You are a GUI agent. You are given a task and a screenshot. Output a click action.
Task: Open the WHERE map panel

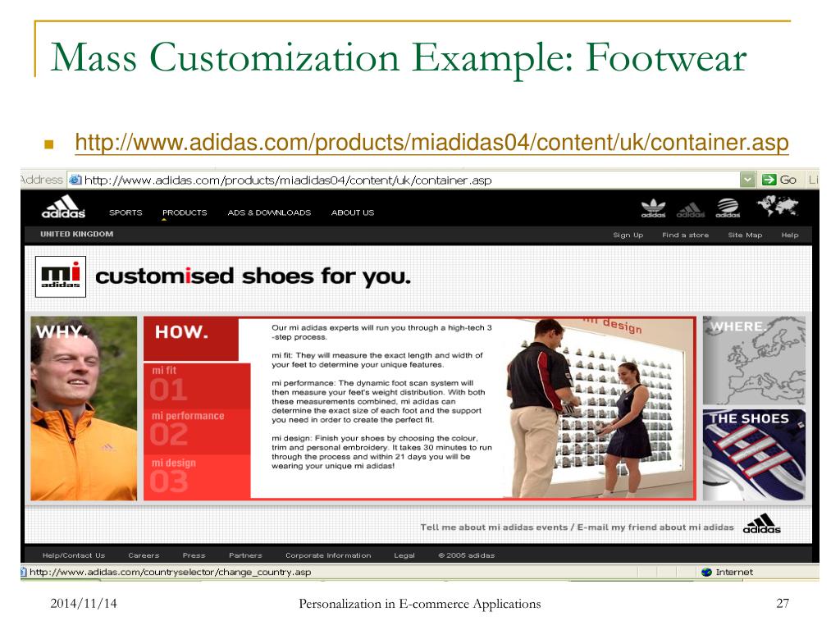click(754, 361)
